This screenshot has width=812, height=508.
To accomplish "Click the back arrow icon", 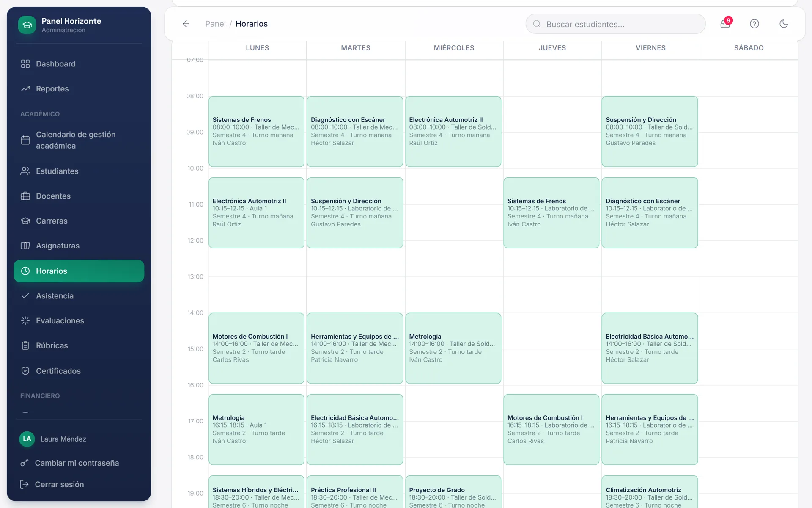I will 186,24.
